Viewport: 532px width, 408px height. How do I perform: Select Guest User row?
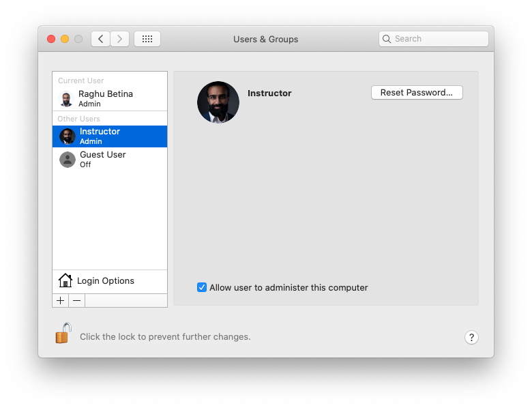(x=110, y=159)
